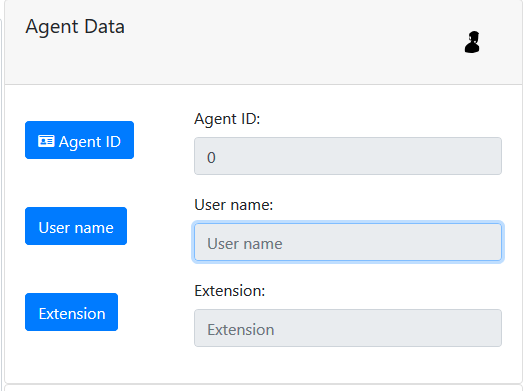529x391 pixels.
Task: Click the blue Extension button
Action: [x=72, y=312]
